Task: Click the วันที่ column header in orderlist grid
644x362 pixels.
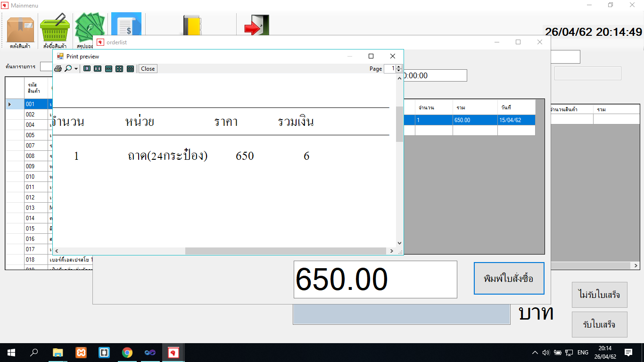Action: (516, 107)
